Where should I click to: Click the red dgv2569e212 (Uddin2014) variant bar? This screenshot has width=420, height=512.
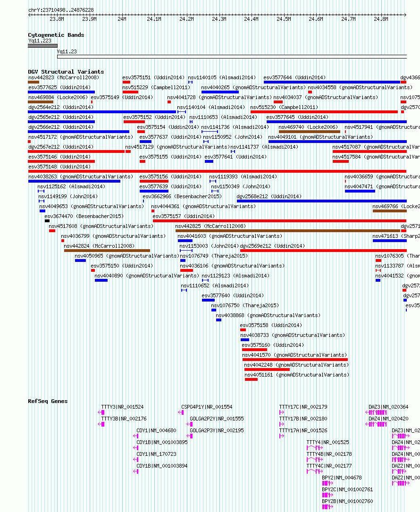323,251
